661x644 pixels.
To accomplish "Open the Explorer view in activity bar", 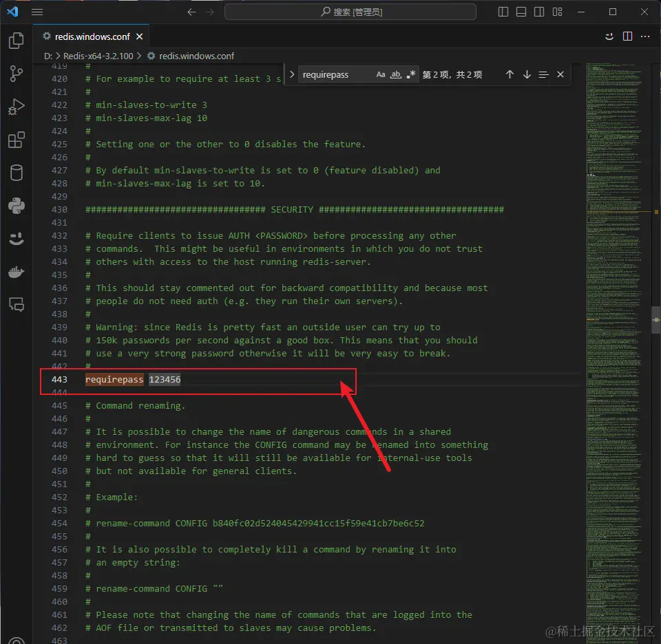I will 16,41.
